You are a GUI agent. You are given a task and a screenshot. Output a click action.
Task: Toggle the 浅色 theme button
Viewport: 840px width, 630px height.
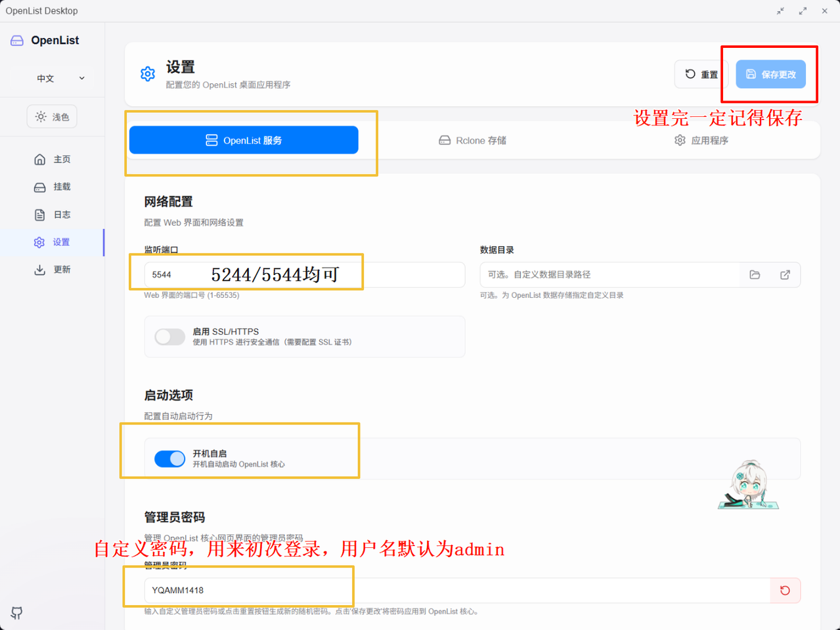pos(52,117)
